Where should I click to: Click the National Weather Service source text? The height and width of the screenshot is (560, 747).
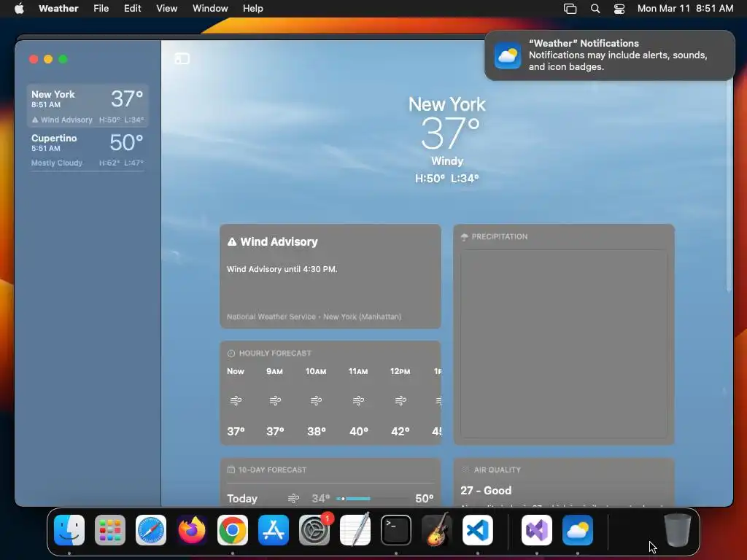(314, 316)
